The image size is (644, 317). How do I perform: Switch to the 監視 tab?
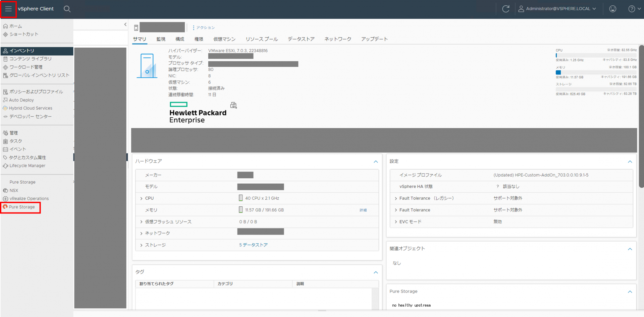tap(161, 39)
